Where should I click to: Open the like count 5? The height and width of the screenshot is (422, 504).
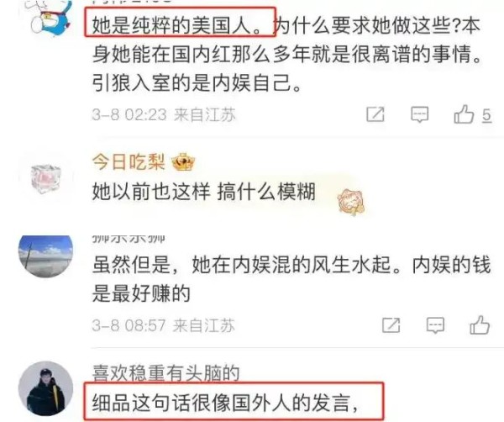click(x=486, y=115)
